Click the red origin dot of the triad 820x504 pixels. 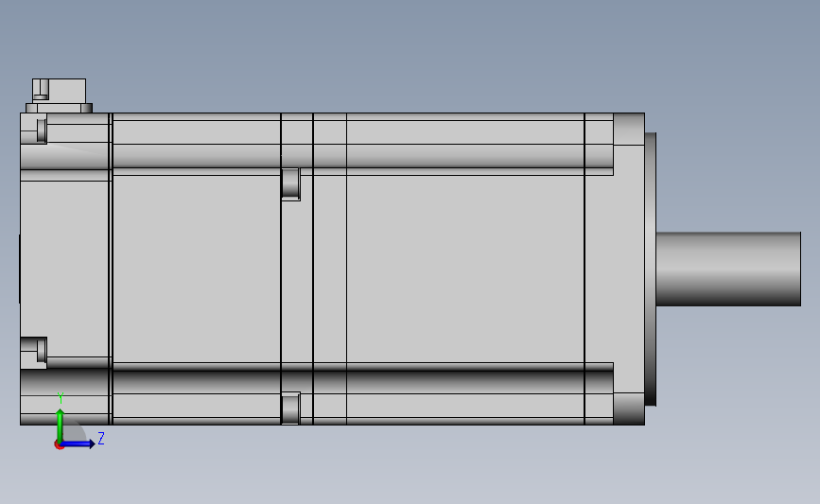click(x=59, y=445)
